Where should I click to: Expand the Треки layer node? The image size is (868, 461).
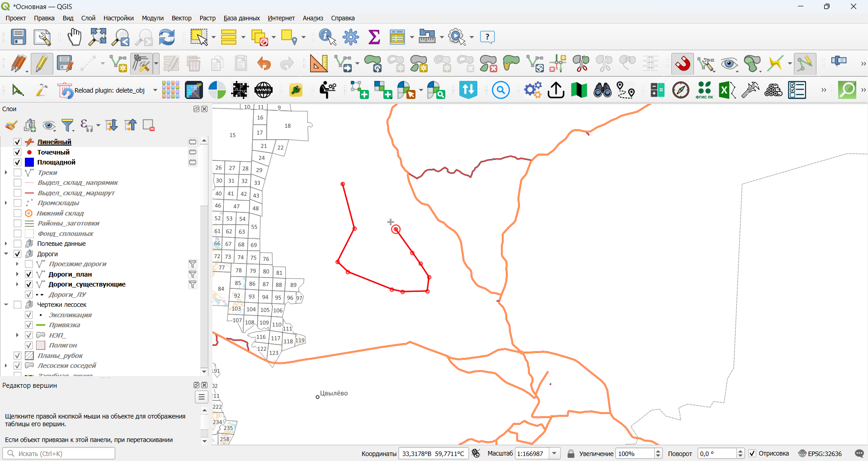pos(6,173)
